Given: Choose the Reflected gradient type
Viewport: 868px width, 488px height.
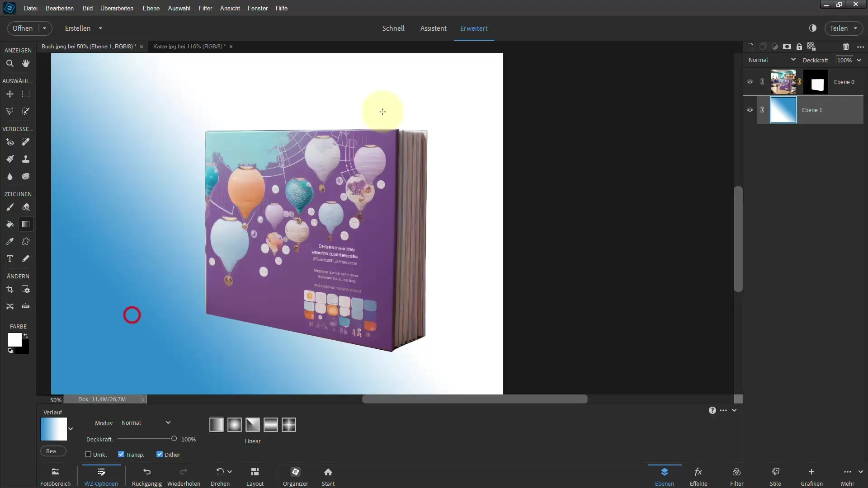Looking at the screenshot, I should pyautogui.click(x=271, y=425).
